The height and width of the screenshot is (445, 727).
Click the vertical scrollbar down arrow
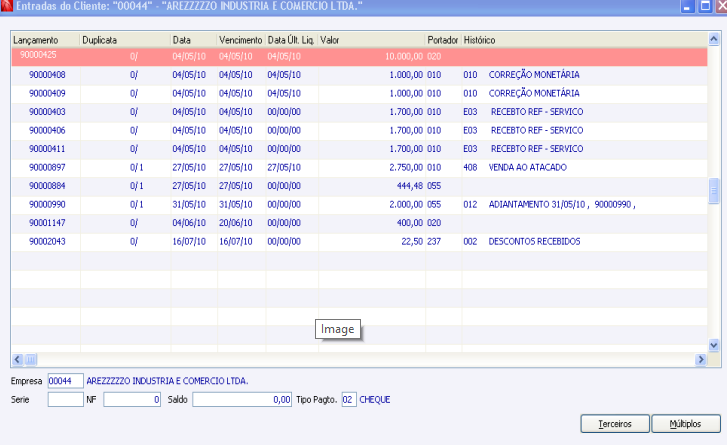tap(714, 345)
